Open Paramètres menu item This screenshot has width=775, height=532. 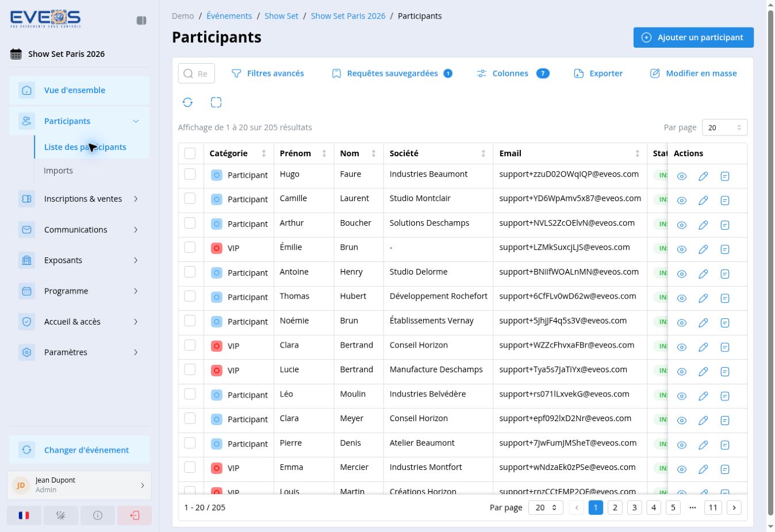[79, 352]
